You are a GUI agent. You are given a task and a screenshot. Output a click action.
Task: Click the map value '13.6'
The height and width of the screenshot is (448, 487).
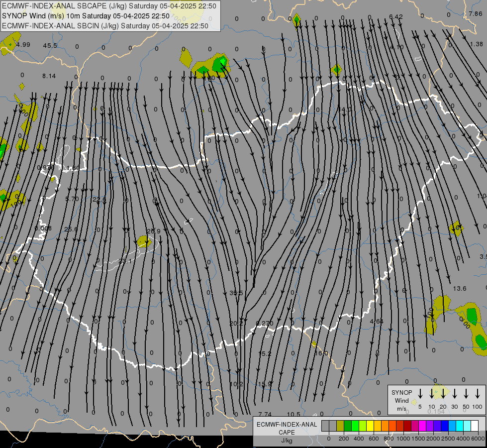coord(460,289)
